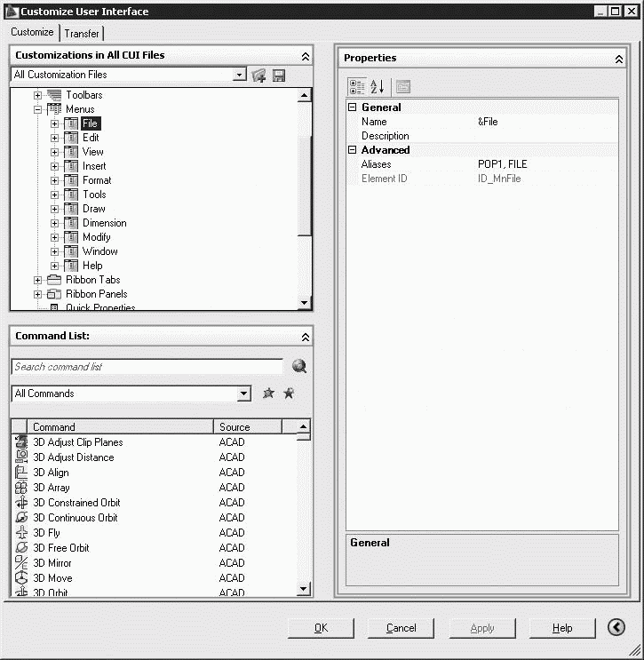Click the command list scrollbar down arrow
Screen dimensions: 644x660
pos(304,588)
